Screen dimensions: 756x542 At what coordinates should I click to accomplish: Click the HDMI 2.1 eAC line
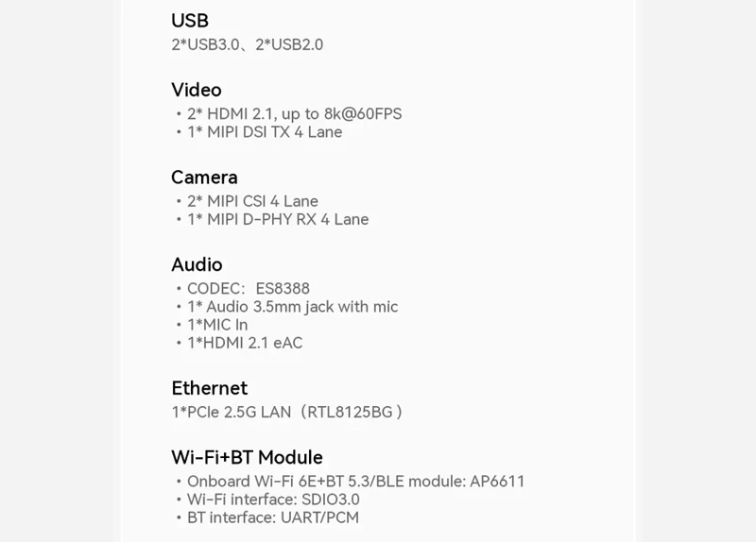pyautogui.click(x=245, y=343)
